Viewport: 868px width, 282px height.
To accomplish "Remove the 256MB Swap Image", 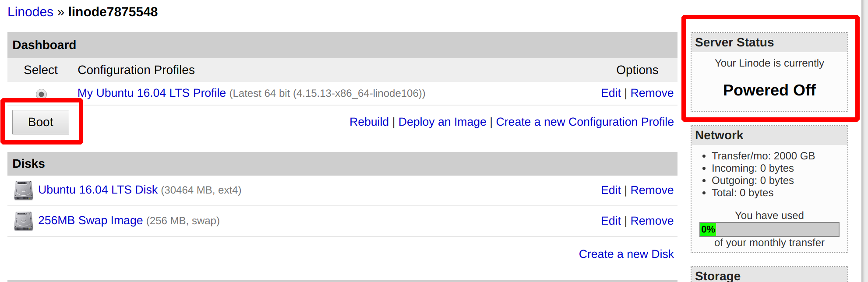I will [652, 221].
